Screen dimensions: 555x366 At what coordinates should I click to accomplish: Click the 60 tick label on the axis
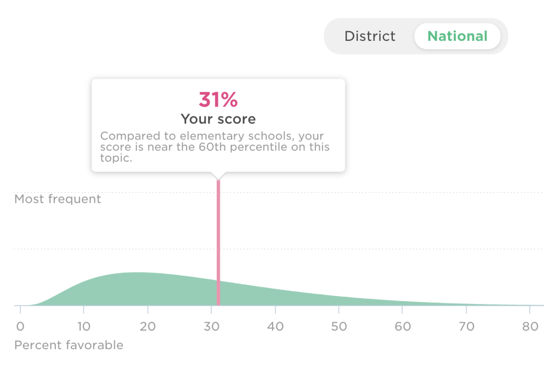402,326
